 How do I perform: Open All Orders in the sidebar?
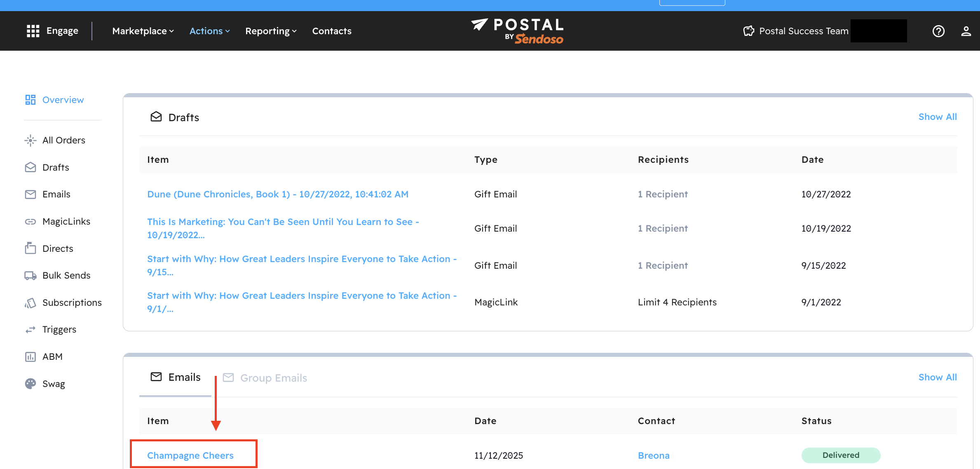point(63,140)
